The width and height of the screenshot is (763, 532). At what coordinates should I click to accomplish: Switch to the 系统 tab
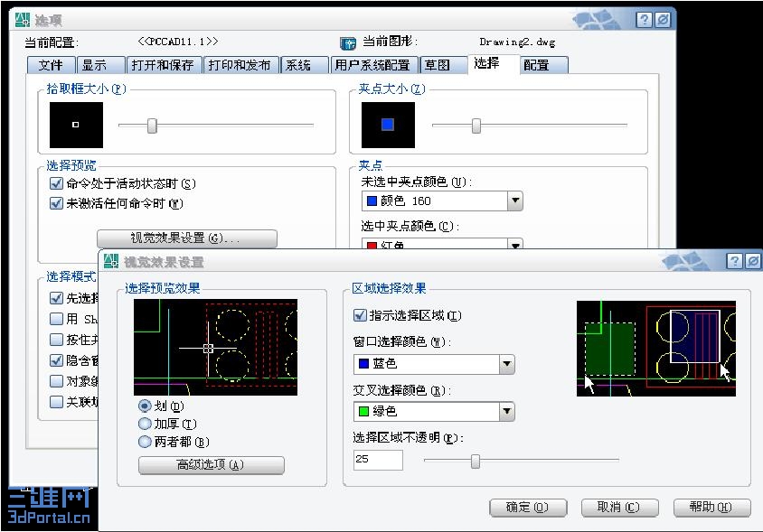(305, 65)
